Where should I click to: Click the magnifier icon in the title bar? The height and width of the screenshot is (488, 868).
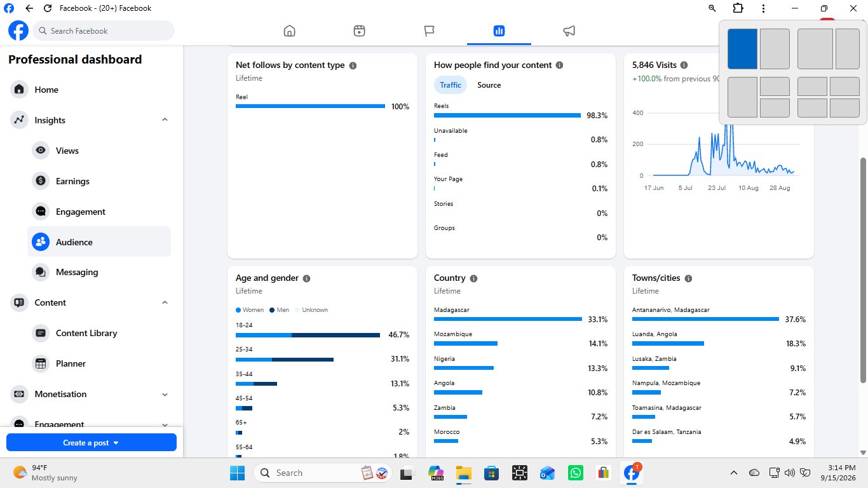(x=712, y=8)
